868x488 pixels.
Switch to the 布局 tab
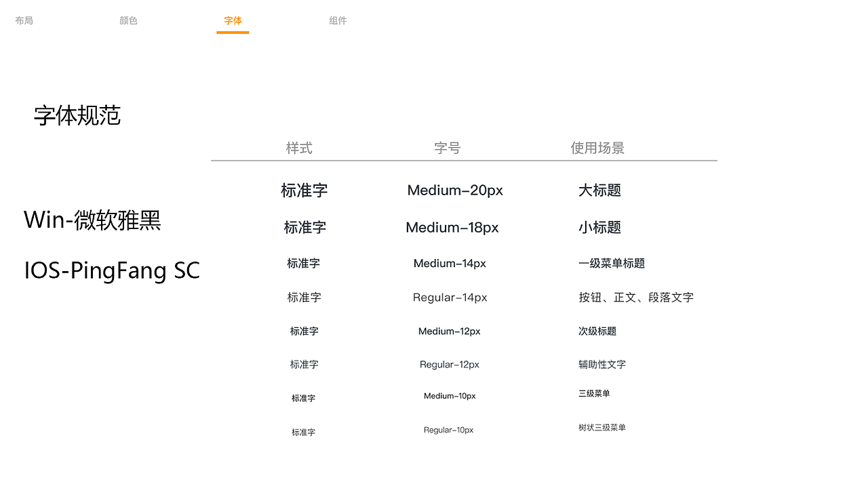(x=23, y=20)
